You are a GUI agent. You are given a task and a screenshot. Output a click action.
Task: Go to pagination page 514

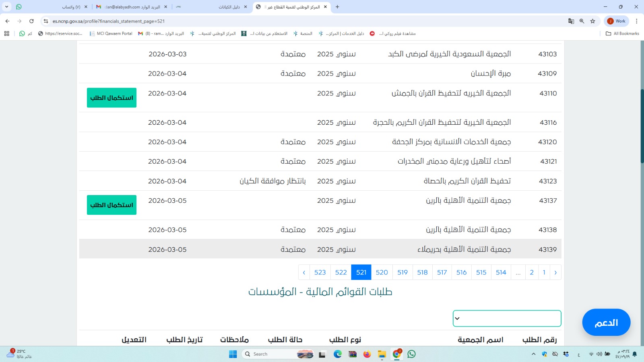coord(501,272)
